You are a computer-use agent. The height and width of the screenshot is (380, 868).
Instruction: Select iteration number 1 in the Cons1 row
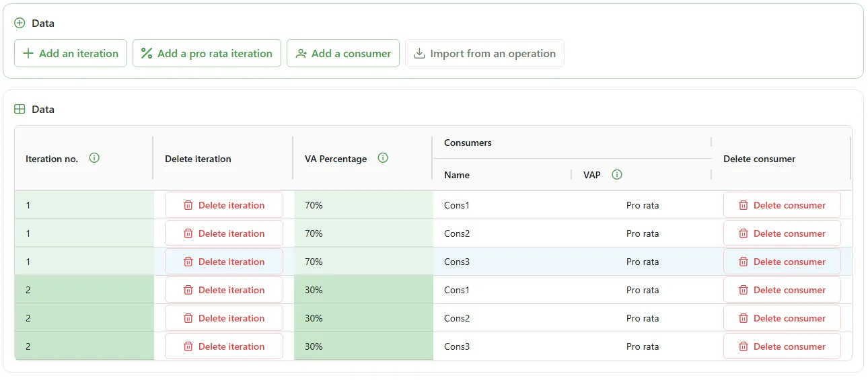tap(84, 205)
